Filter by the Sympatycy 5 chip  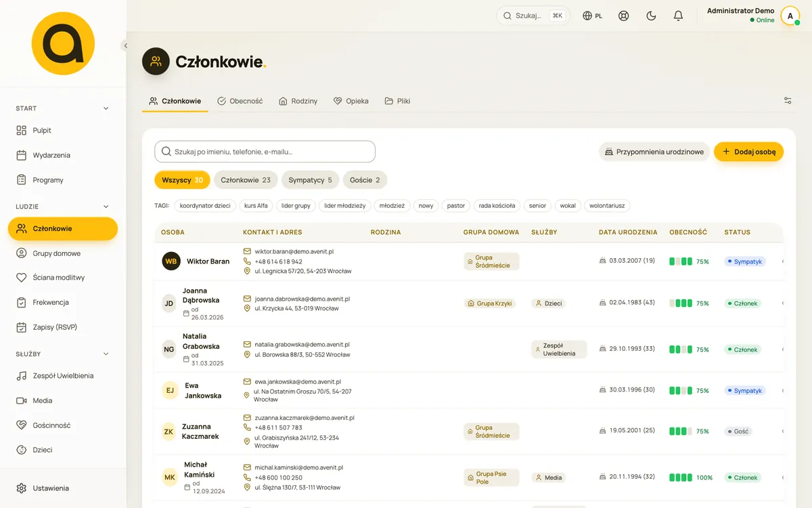point(310,180)
